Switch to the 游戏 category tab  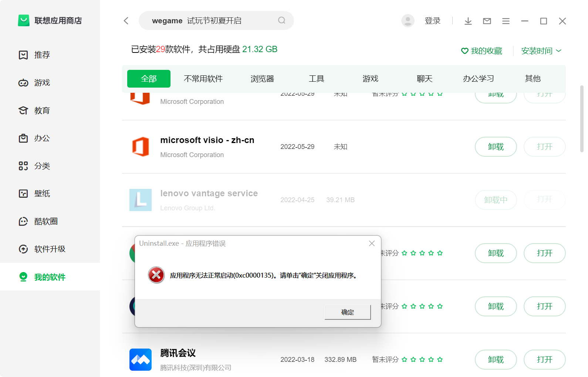pos(371,79)
